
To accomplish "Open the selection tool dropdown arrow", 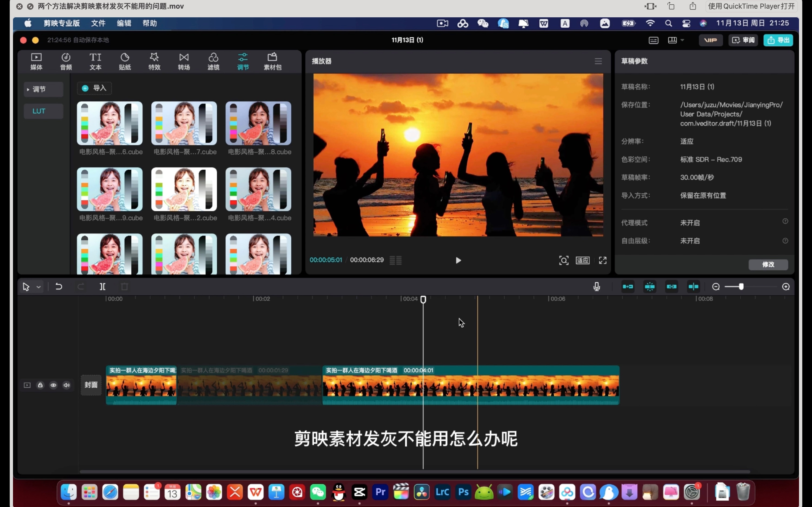I will pyautogui.click(x=39, y=287).
